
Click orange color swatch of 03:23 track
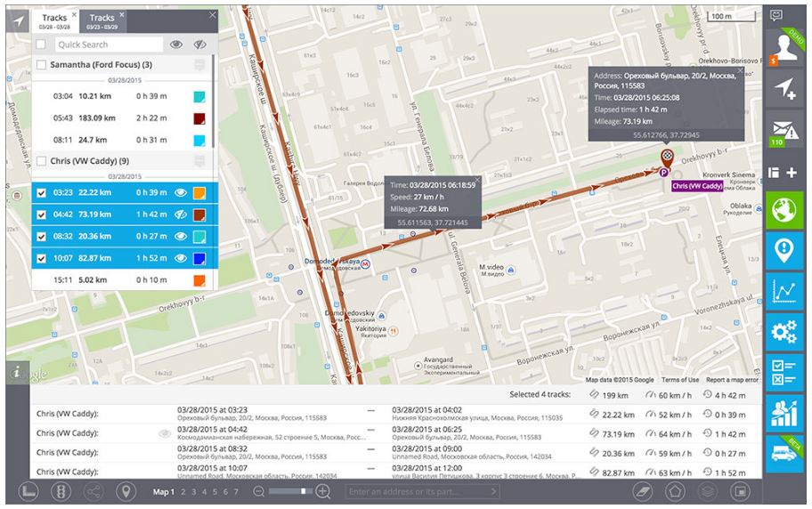pyautogui.click(x=199, y=193)
